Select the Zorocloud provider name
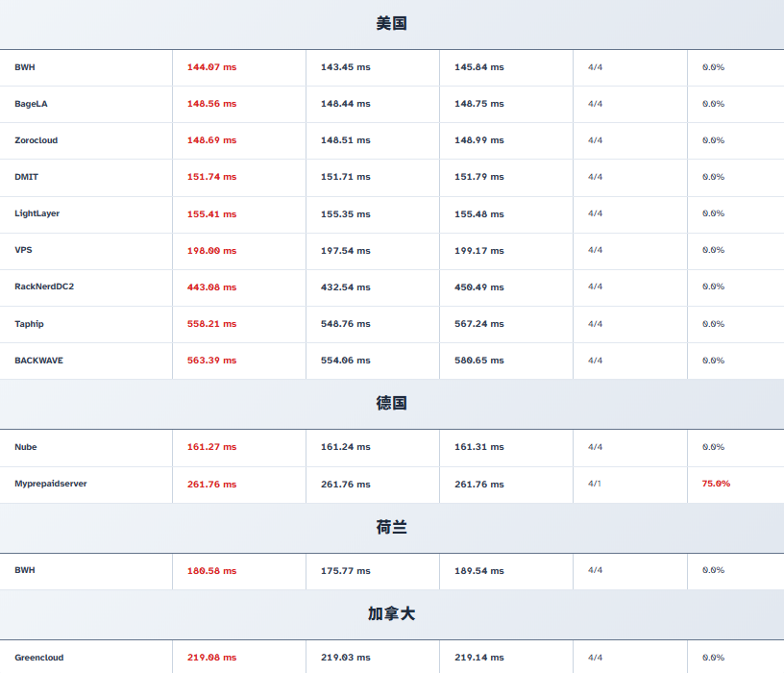784x673 pixels. pyautogui.click(x=36, y=140)
